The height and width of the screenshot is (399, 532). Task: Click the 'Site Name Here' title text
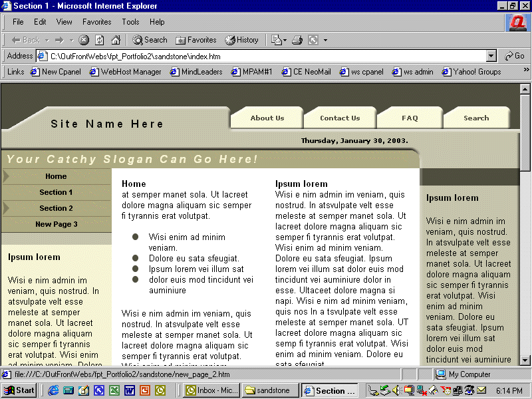pos(107,124)
